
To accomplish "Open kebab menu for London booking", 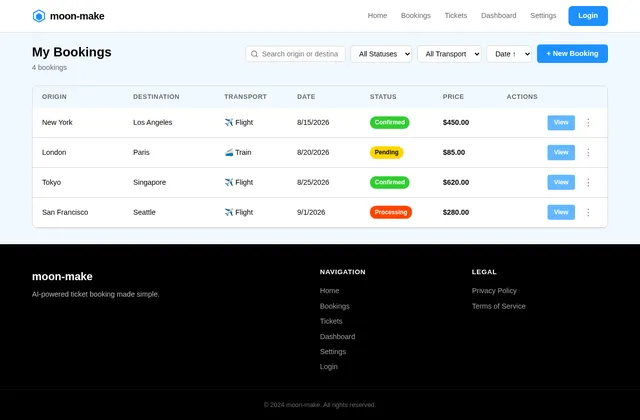I will (x=588, y=152).
